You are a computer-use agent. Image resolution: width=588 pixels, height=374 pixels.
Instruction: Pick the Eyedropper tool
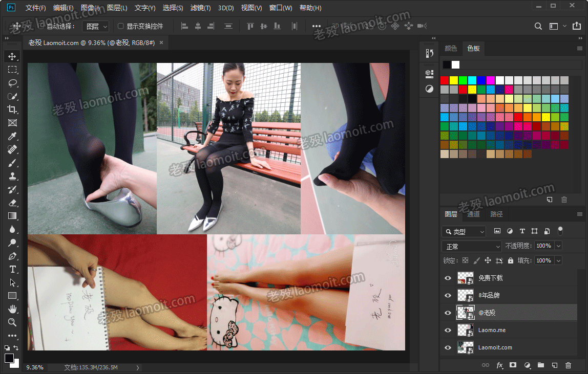pos(12,136)
